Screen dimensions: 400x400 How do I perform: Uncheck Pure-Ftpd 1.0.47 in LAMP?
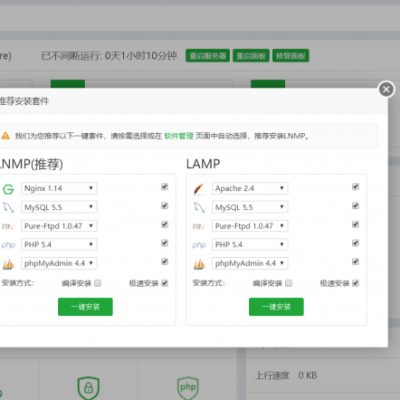pos(355,224)
